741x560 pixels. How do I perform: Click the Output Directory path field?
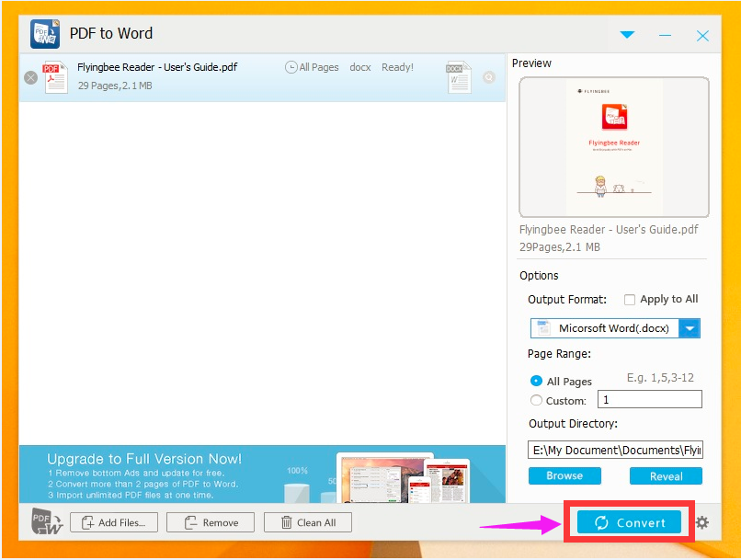(615, 450)
